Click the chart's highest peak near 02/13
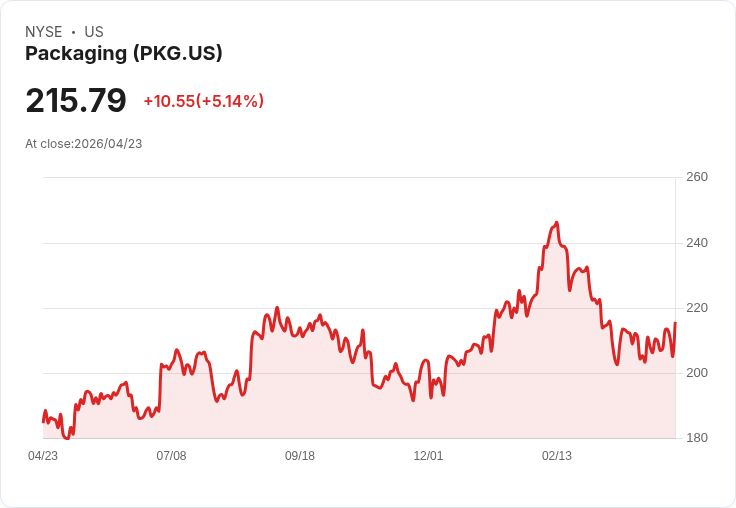This screenshot has width=736, height=508. (x=557, y=223)
